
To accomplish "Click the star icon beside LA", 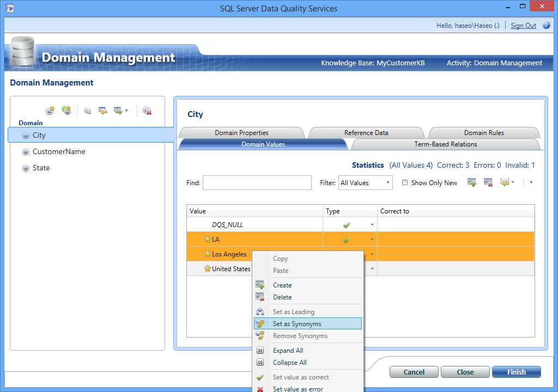I will (x=208, y=239).
